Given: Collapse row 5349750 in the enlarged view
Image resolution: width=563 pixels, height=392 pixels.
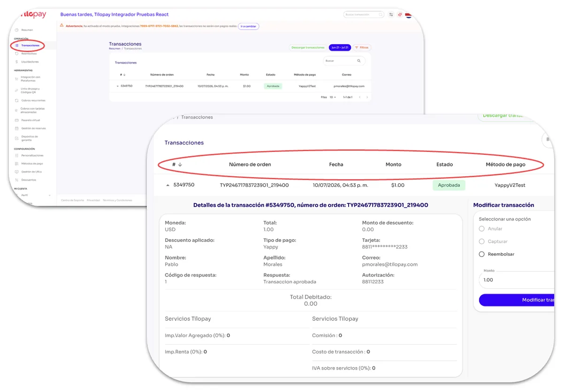Looking at the screenshot, I should [168, 185].
